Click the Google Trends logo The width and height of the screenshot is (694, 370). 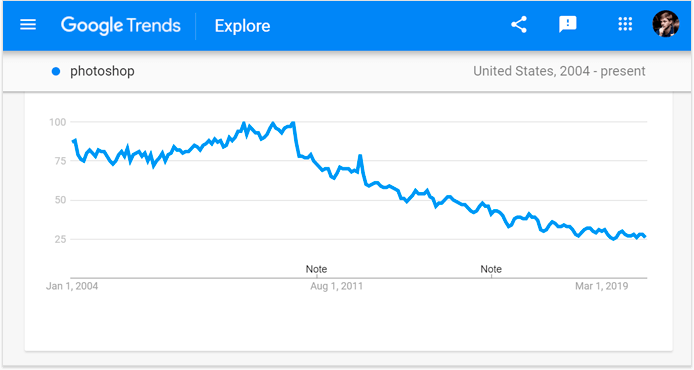[121, 25]
